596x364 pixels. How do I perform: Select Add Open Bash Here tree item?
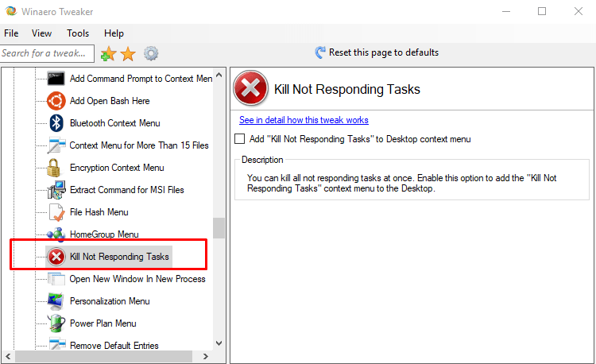pos(110,101)
